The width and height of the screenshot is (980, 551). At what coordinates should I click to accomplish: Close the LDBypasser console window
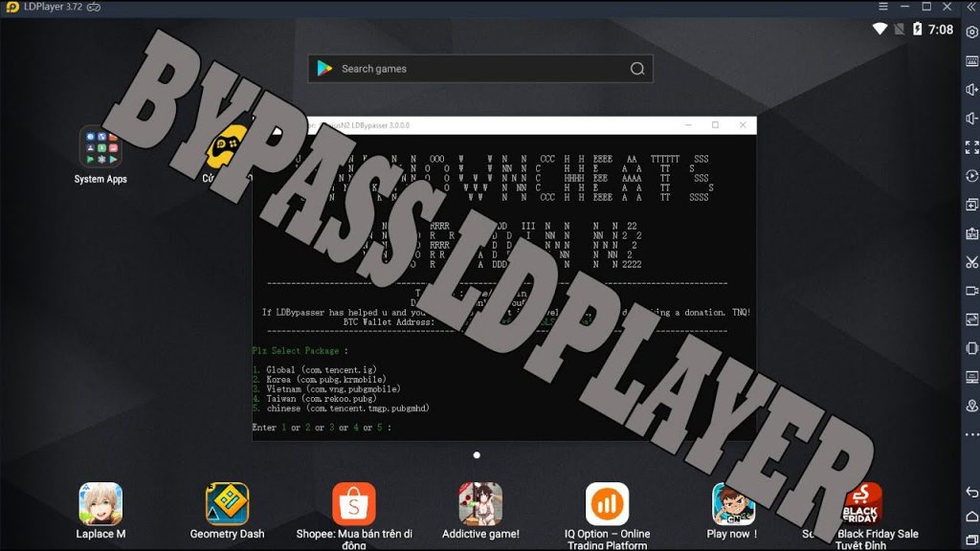(743, 125)
